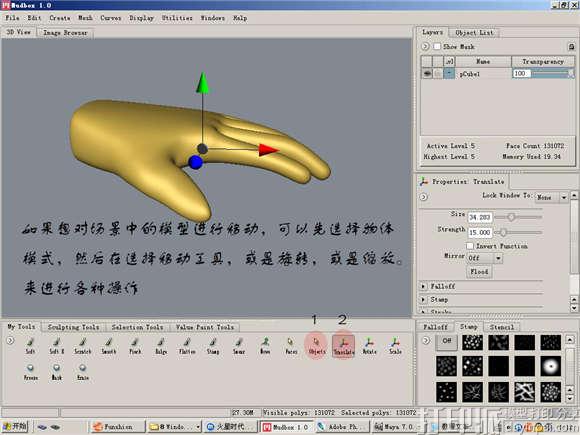Activate the Scale tool
The height and width of the screenshot is (435, 580).
click(x=395, y=346)
